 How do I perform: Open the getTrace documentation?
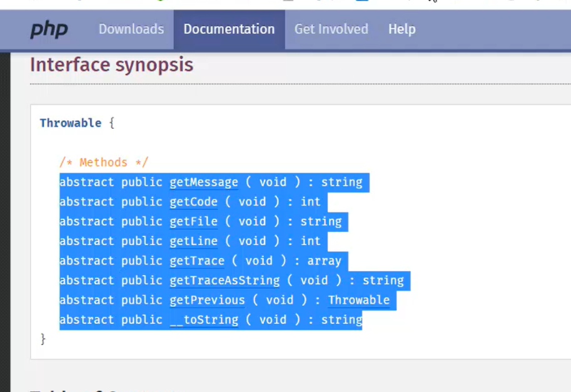pyautogui.click(x=196, y=261)
